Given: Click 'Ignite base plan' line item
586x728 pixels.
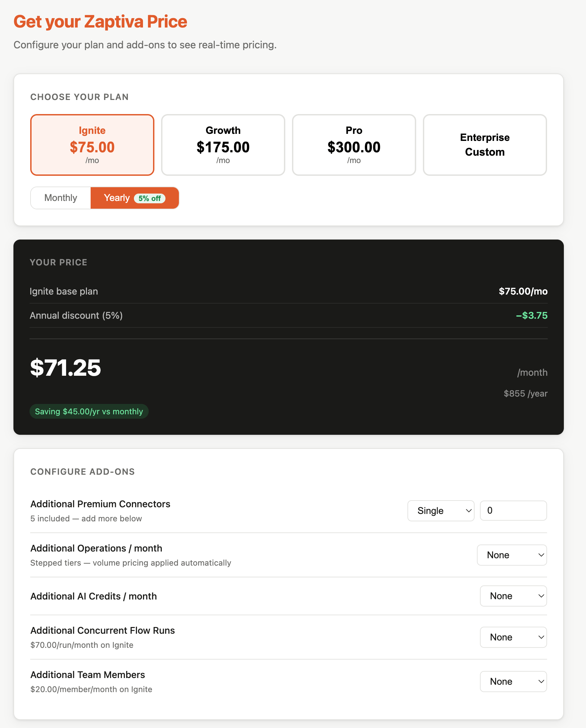Looking at the screenshot, I should (x=64, y=291).
